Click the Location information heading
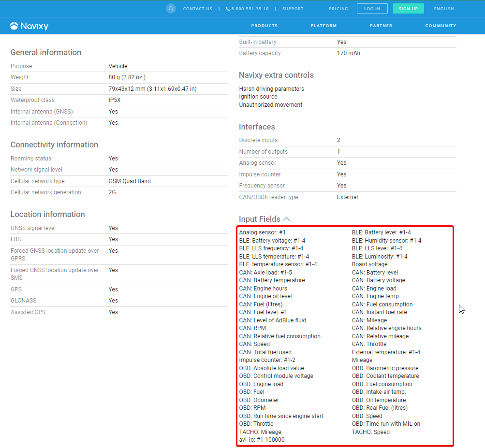Viewport: 485px width, 448px height. [48, 214]
